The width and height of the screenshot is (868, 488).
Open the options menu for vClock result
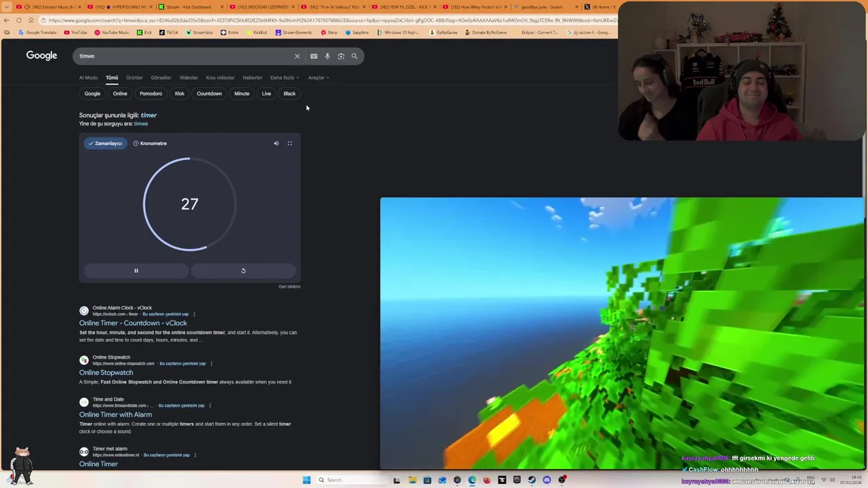(194, 314)
